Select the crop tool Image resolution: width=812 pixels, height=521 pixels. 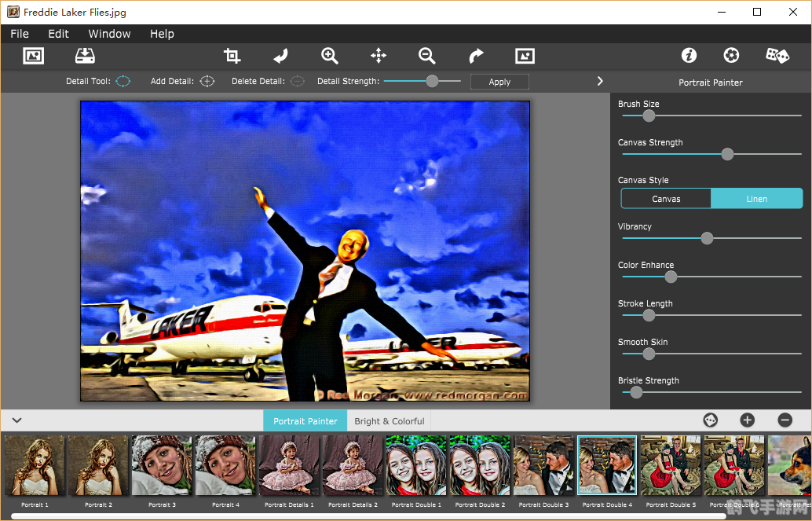point(232,56)
